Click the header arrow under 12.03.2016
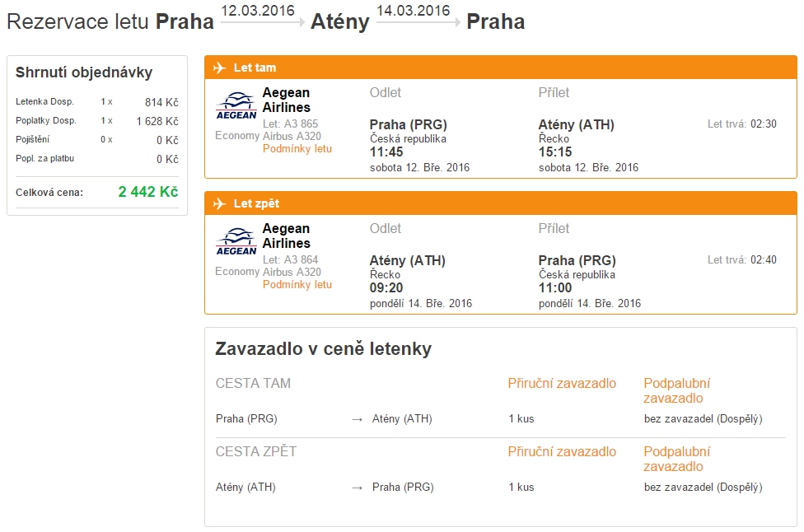Viewport: 804px width, 532px height. click(x=263, y=22)
